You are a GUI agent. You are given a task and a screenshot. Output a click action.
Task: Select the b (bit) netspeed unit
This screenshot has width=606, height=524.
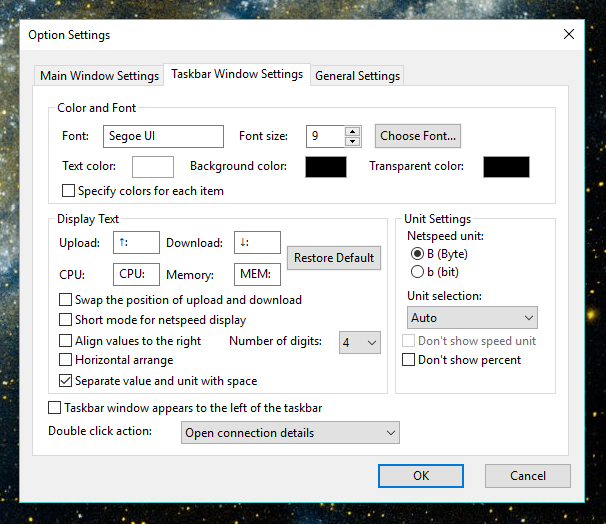(417, 272)
